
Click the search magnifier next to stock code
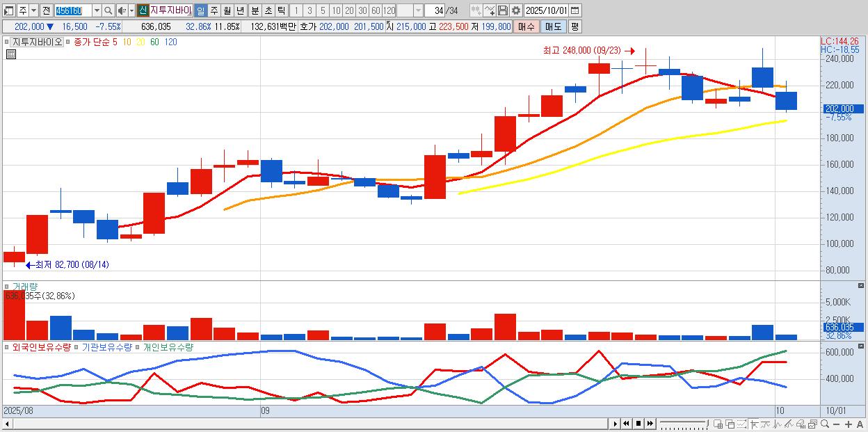[x=108, y=10]
